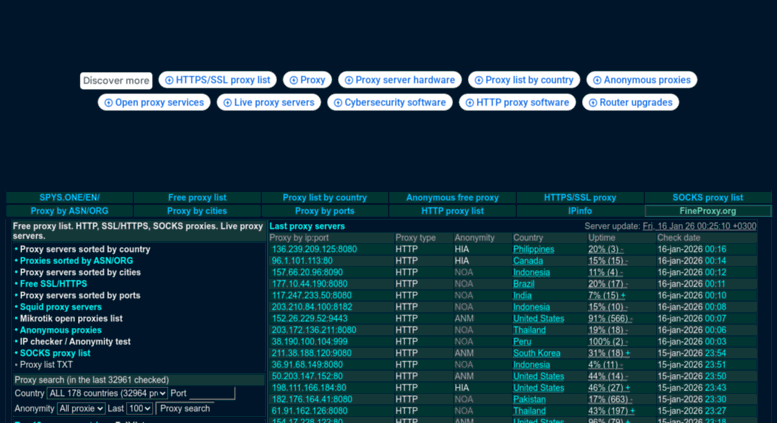This screenshot has height=423, width=777.
Task: Expand the Country dropdown (ALL 178 countries)
Action: [x=107, y=393]
